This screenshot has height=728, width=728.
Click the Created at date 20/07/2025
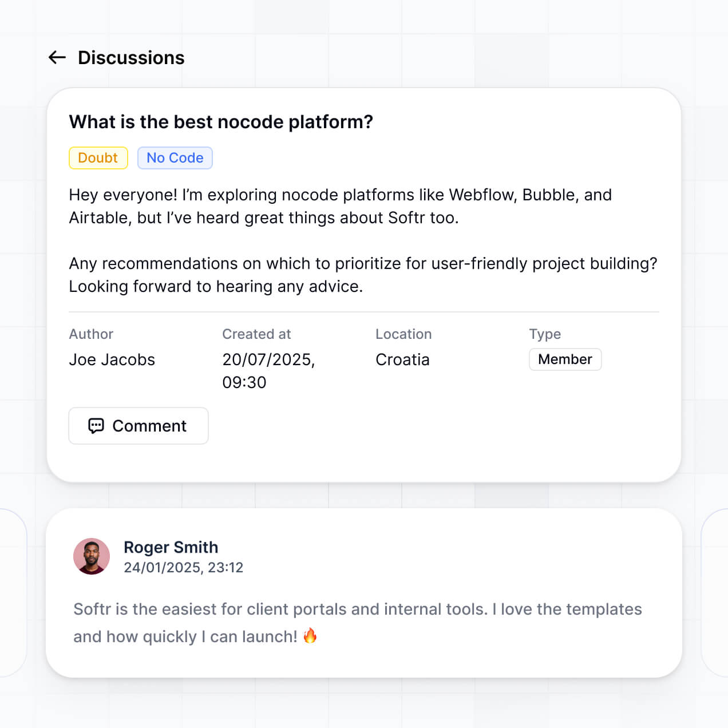point(268,360)
